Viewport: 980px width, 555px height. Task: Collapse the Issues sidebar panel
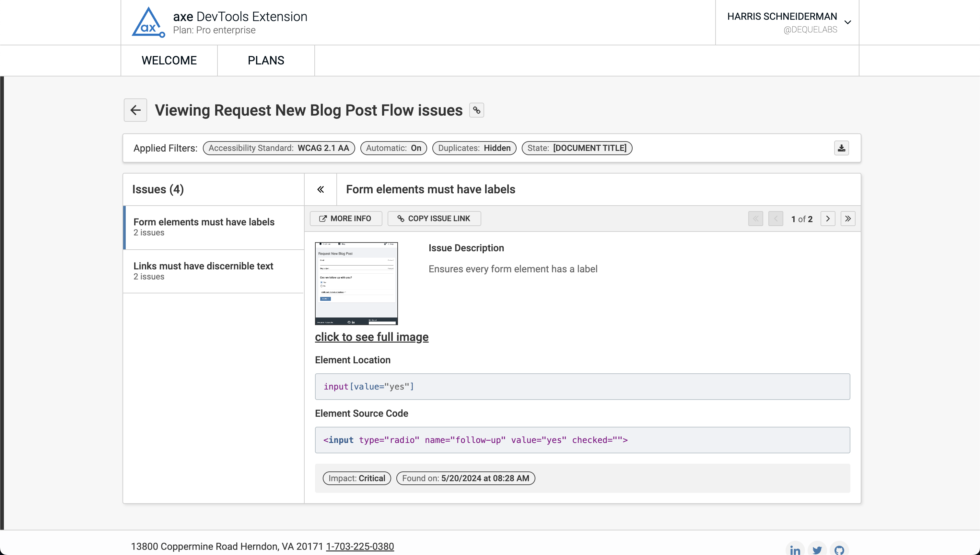pos(321,189)
